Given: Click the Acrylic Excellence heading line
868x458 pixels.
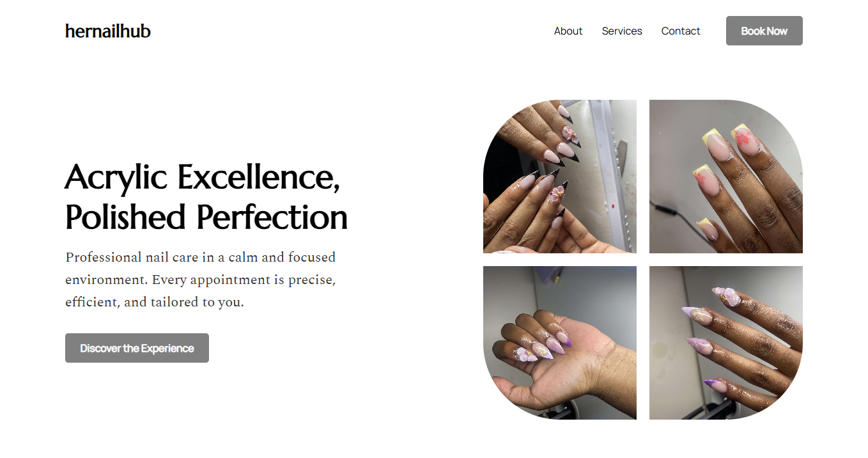Looking at the screenshot, I should [202, 177].
